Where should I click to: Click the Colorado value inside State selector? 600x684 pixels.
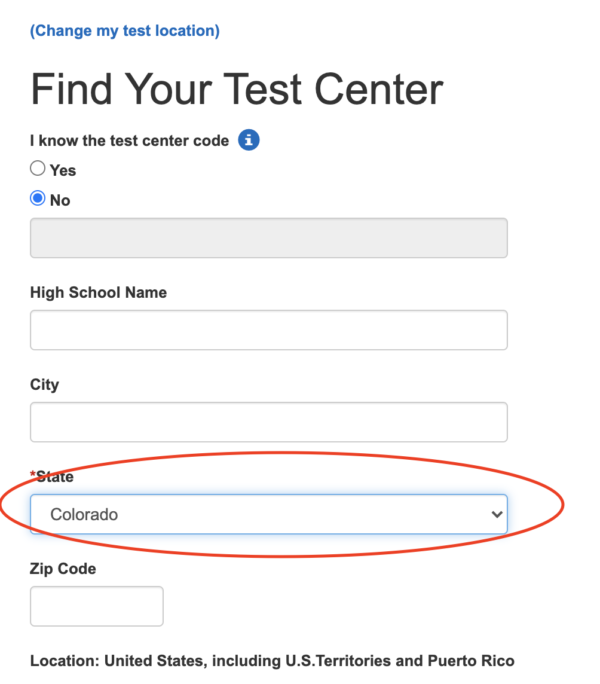84,515
